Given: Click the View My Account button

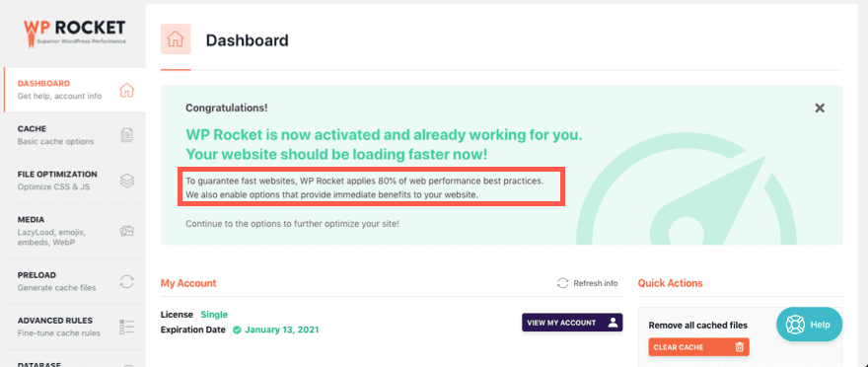Looking at the screenshot, I should click(x=572, y=323).
